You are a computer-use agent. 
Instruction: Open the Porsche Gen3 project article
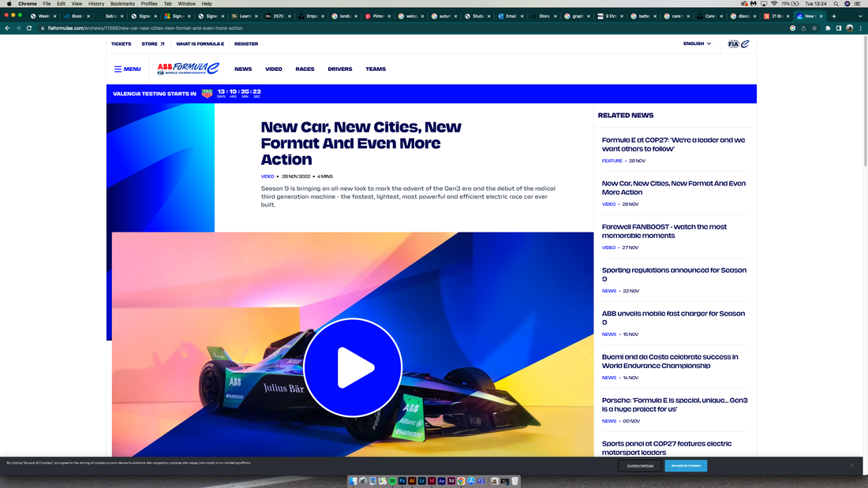tap(675, 404)
